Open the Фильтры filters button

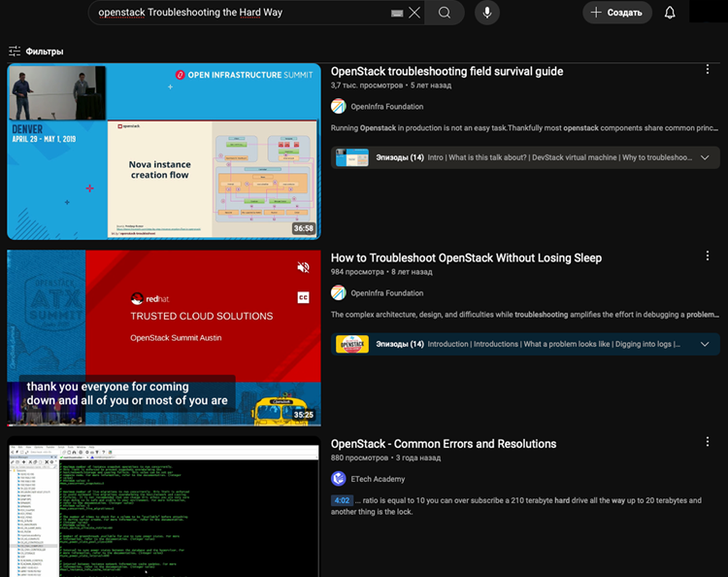(x=36, y=51)
